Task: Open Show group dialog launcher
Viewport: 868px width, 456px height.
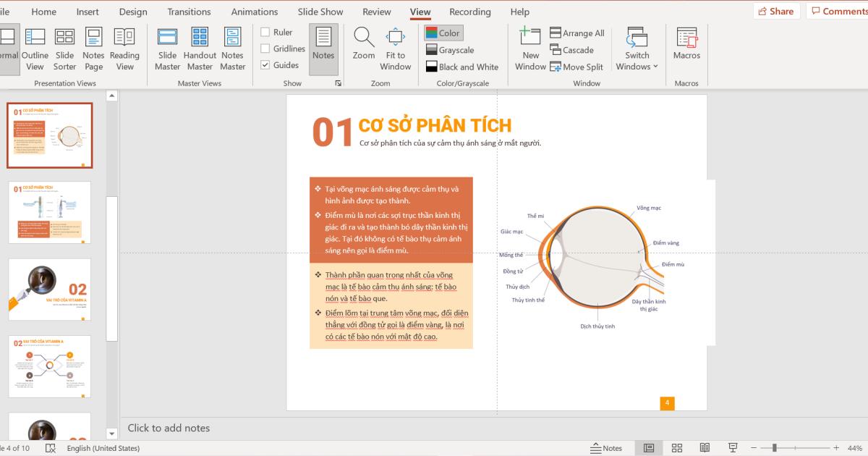Action: coord(338,83)
